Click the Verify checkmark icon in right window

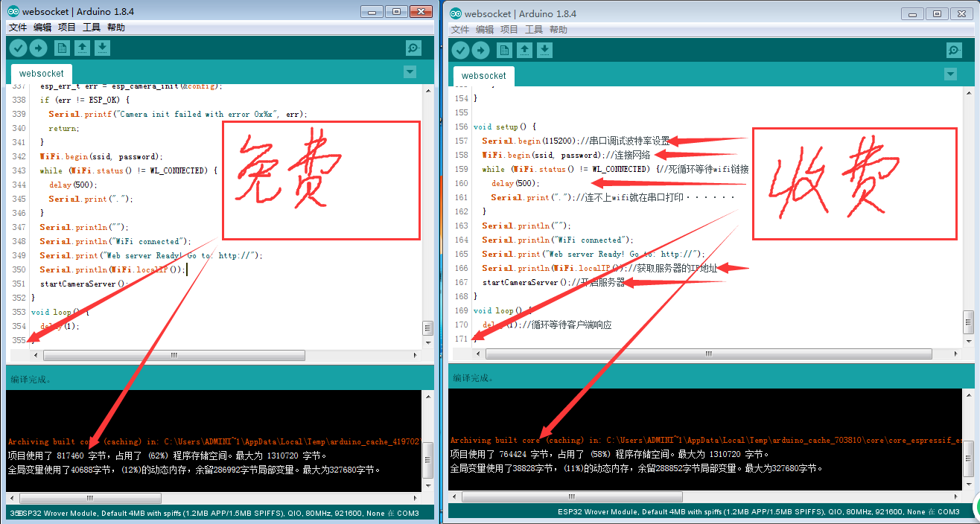460,49
